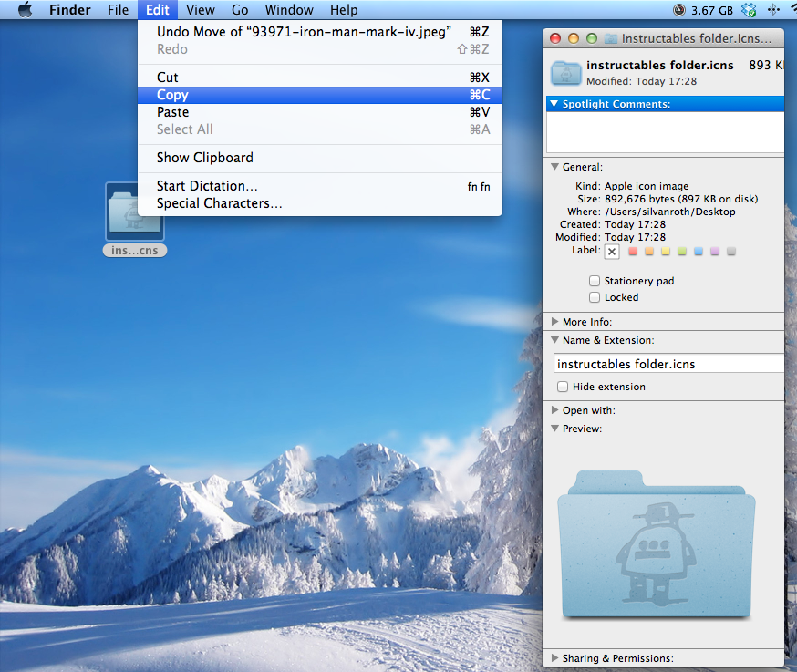797x672 pixels.
Task: Remove label with the X icon
Action: click(612, 252)
